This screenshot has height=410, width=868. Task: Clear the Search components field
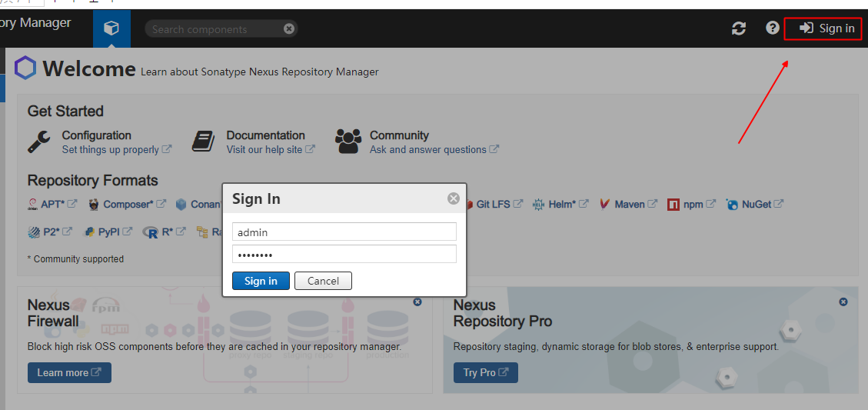pos(289,28)
